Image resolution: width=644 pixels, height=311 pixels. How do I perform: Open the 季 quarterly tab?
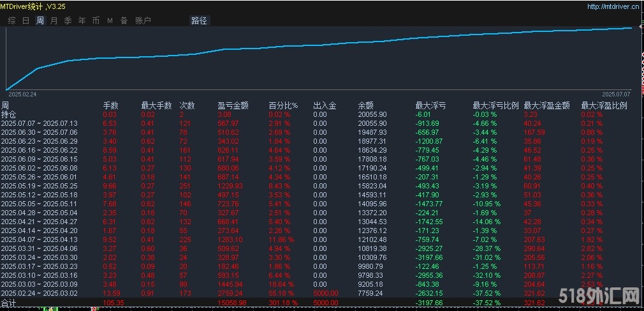68,20
